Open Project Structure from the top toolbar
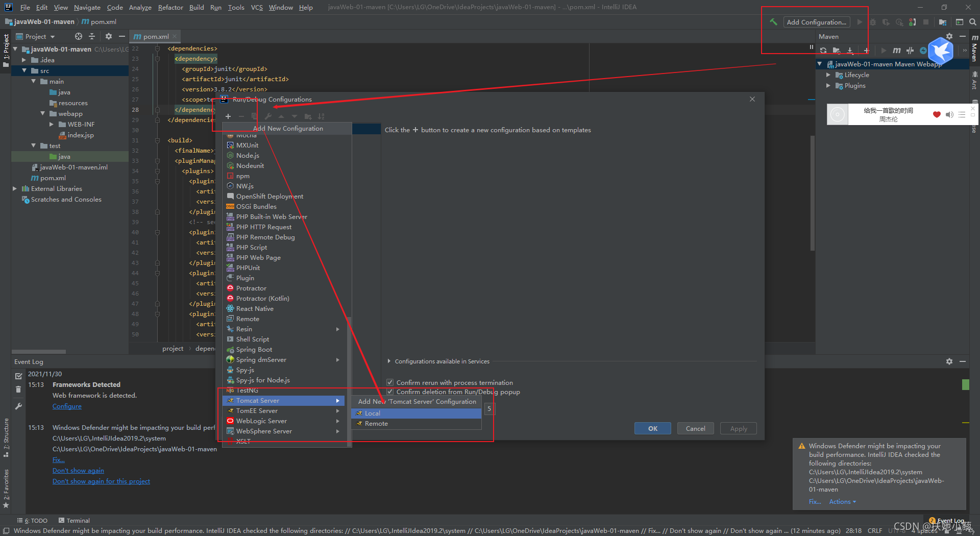This screenshot has width=980, height=536. (x=943, y=22)
